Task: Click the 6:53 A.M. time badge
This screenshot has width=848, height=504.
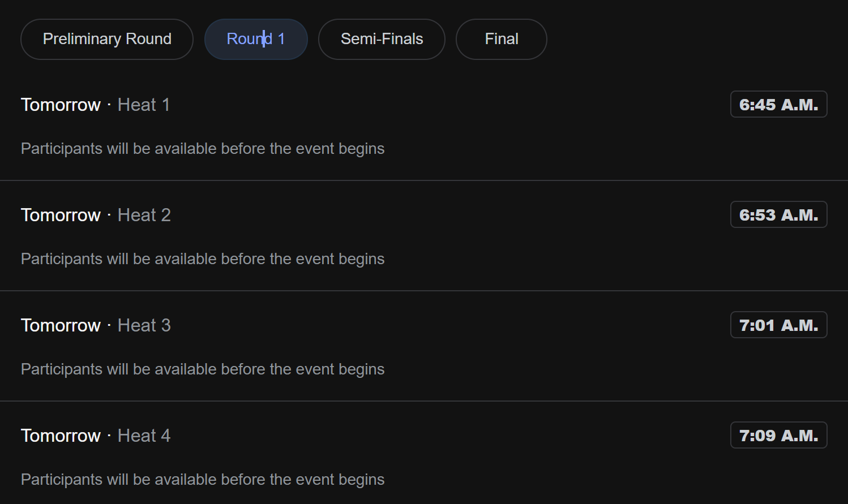Action: 778,215
